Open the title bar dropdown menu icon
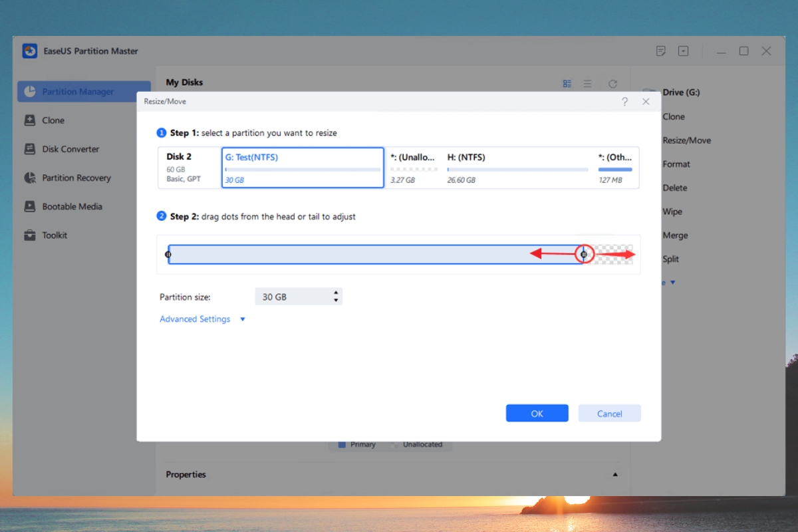 (x=683, y=51)
